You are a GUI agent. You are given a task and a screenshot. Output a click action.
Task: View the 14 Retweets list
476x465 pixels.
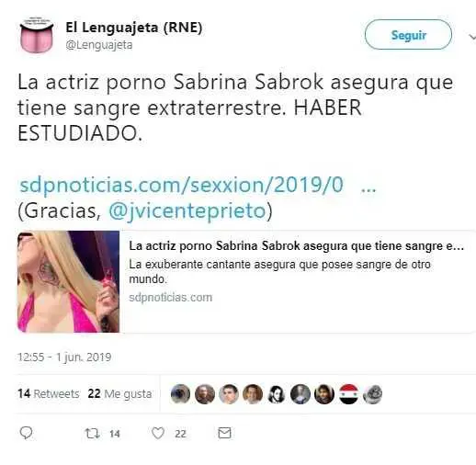tap(49, 393)
